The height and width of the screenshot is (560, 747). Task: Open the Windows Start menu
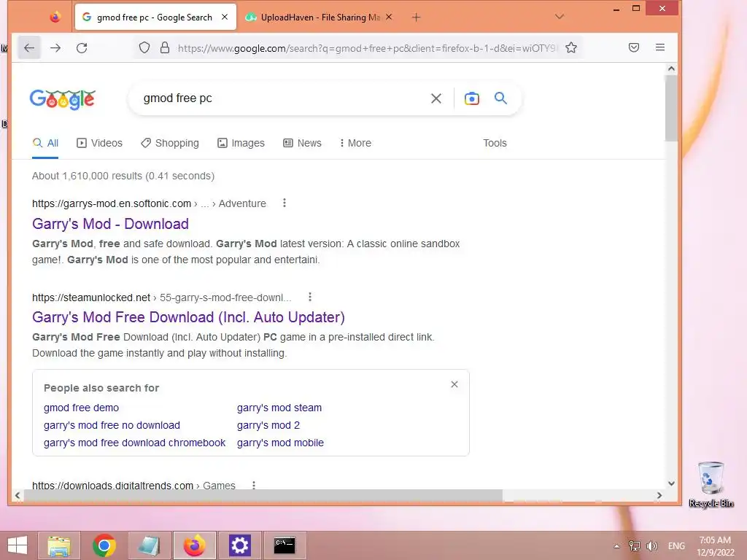[18, 545]
